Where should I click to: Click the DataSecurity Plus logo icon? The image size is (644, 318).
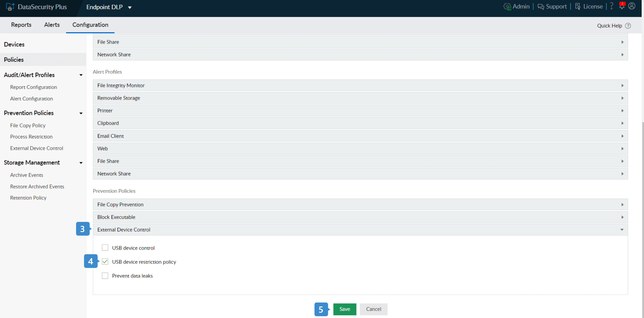[x=10, y=7]
